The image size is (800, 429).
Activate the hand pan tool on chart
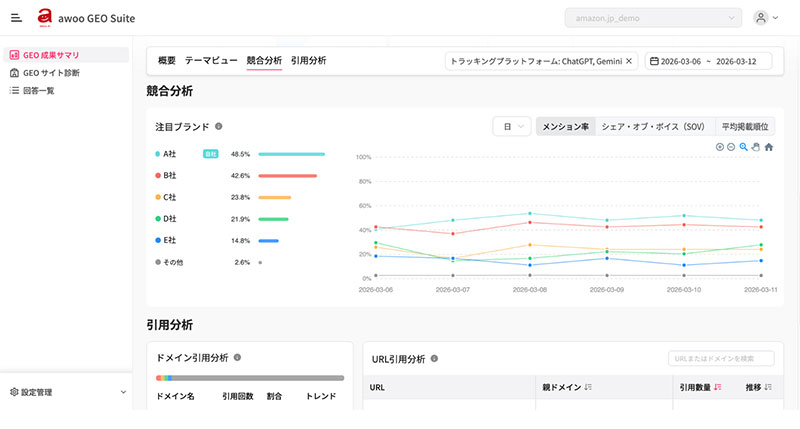coord(755,147)
